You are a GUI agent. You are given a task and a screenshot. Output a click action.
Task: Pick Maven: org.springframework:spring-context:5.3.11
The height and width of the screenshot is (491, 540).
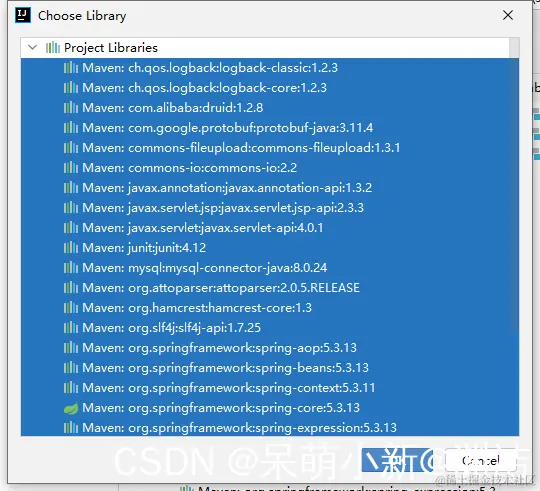tap(270, 388)
